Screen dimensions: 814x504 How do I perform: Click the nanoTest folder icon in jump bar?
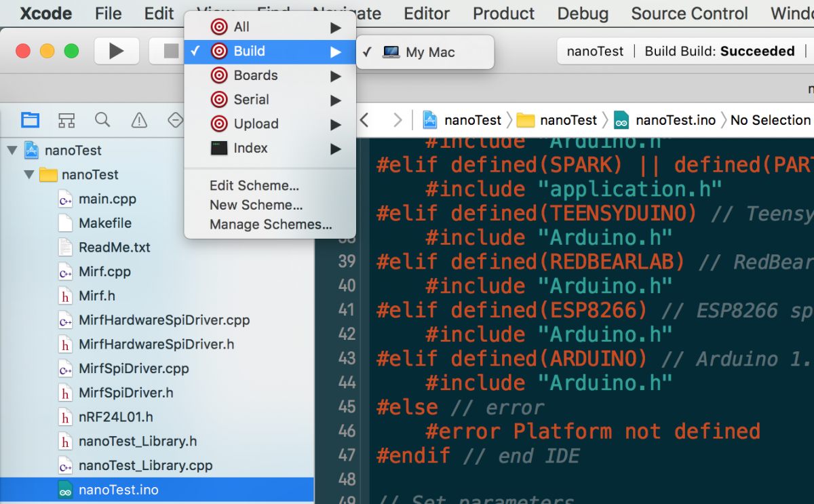click(525, 120)
